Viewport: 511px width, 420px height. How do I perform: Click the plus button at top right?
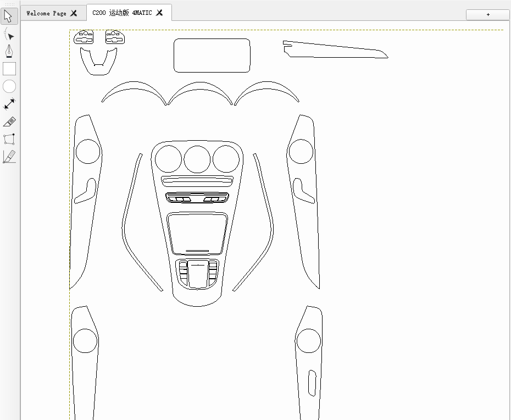(488, 15)
